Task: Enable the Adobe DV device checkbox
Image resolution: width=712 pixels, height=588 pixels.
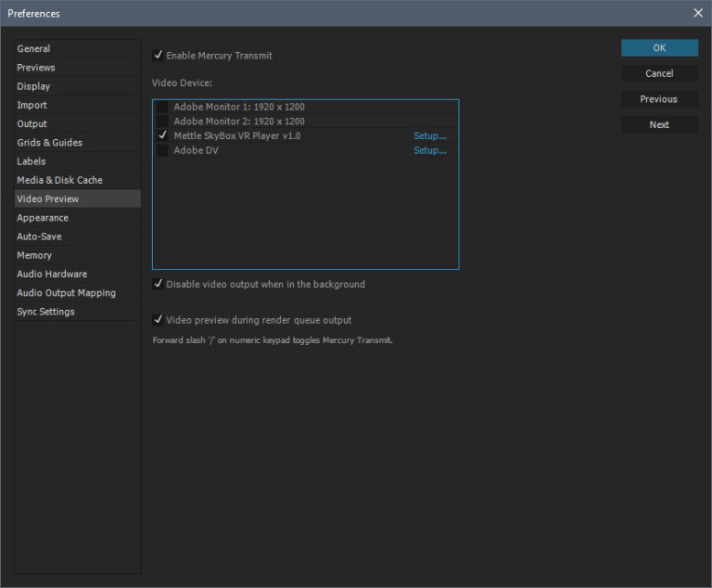Action: click(162, 150)
